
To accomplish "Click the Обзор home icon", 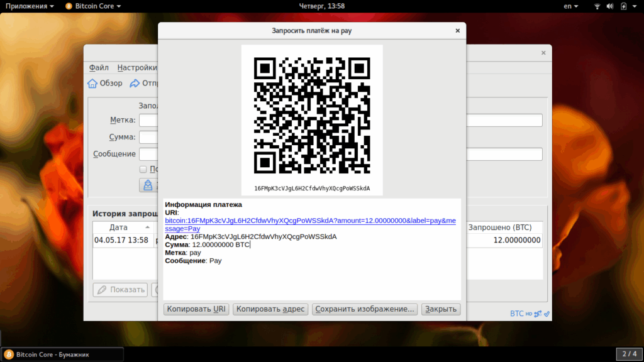I will (92, 84).
